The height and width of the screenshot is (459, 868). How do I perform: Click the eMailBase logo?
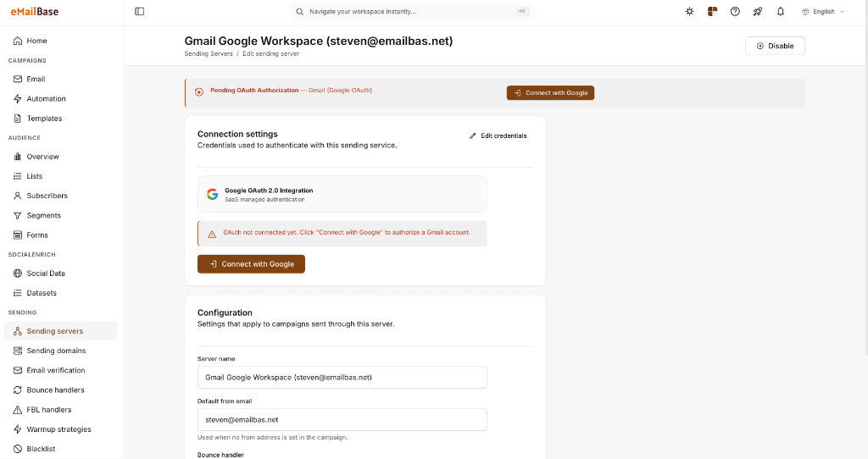point(34,12)
